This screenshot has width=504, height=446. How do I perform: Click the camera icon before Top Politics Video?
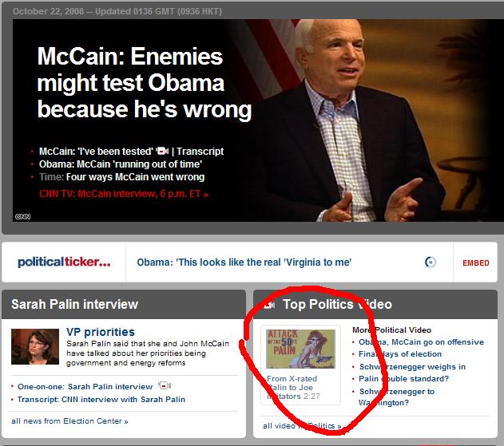point(269,305)
